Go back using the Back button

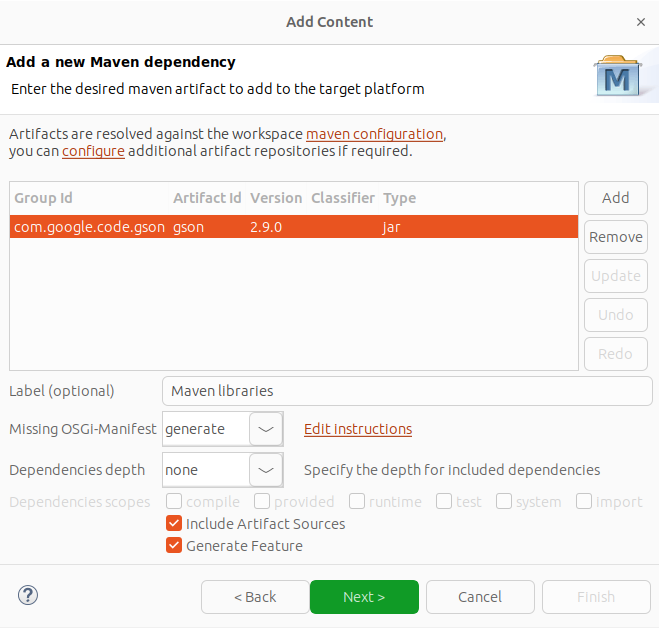tap(255, 597)
